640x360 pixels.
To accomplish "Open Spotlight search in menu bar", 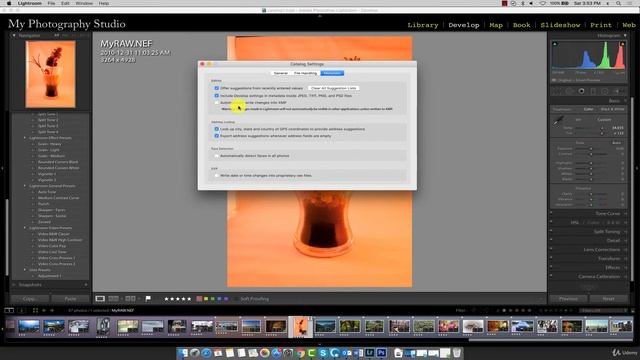I will pos(618,3).
